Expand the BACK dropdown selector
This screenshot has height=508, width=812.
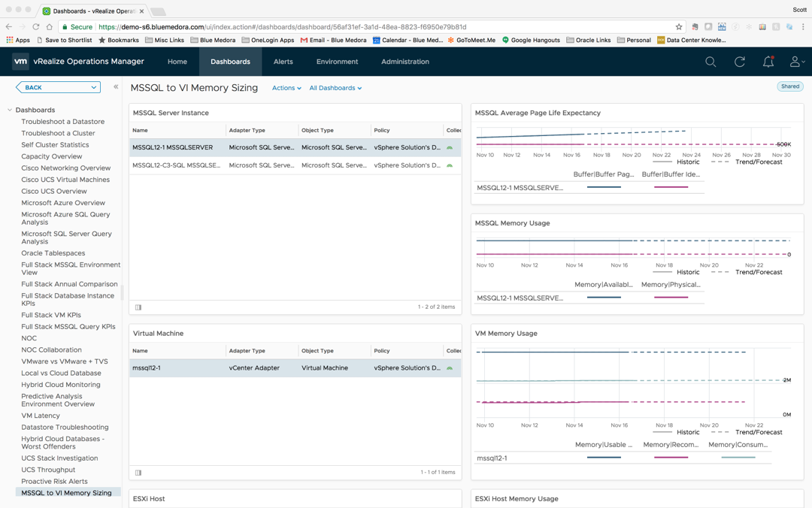coord(93,88)
